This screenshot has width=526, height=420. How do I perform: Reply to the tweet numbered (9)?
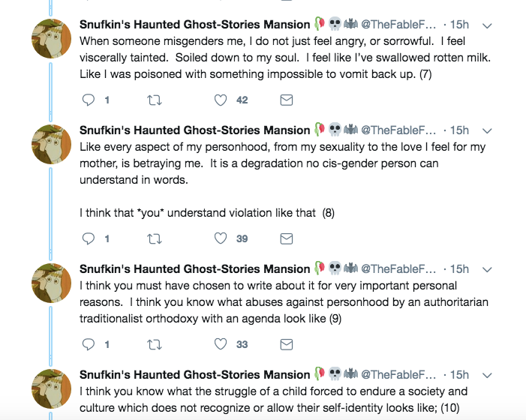tap(89, 344)
